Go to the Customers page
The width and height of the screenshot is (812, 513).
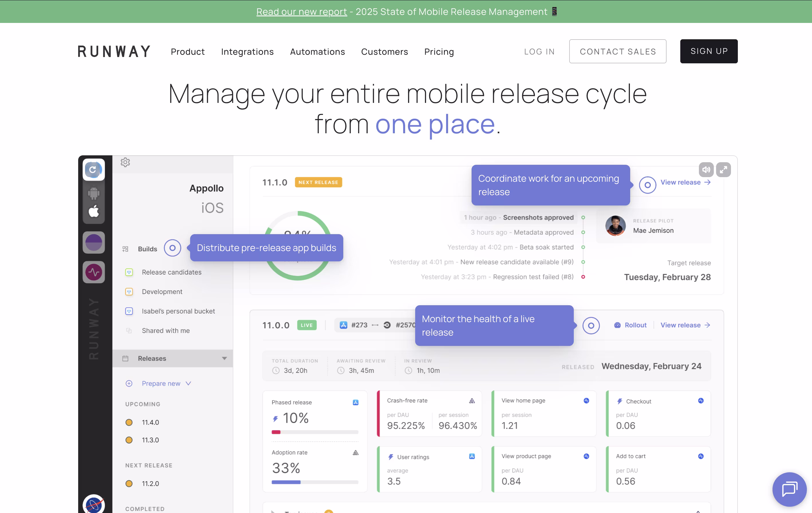click(385, 52)
